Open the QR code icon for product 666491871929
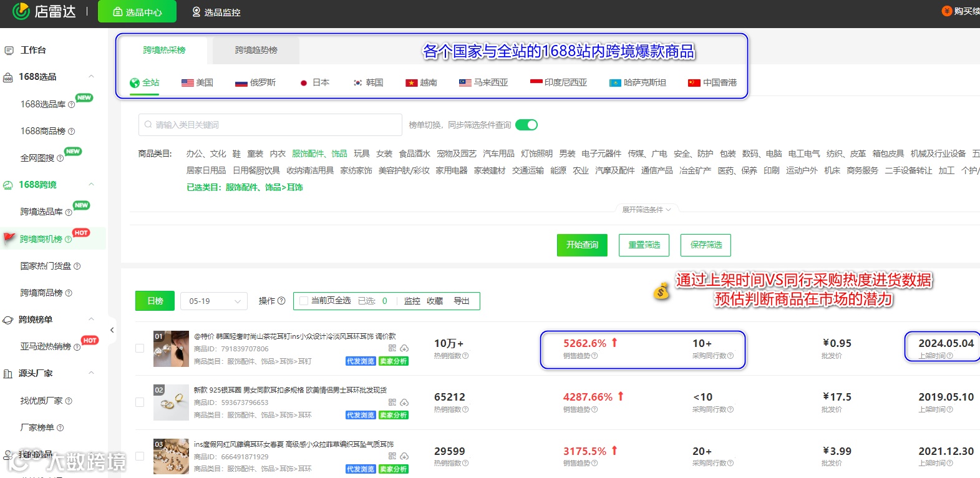Viewport: 980px width, 478px height. coord(392,456)
